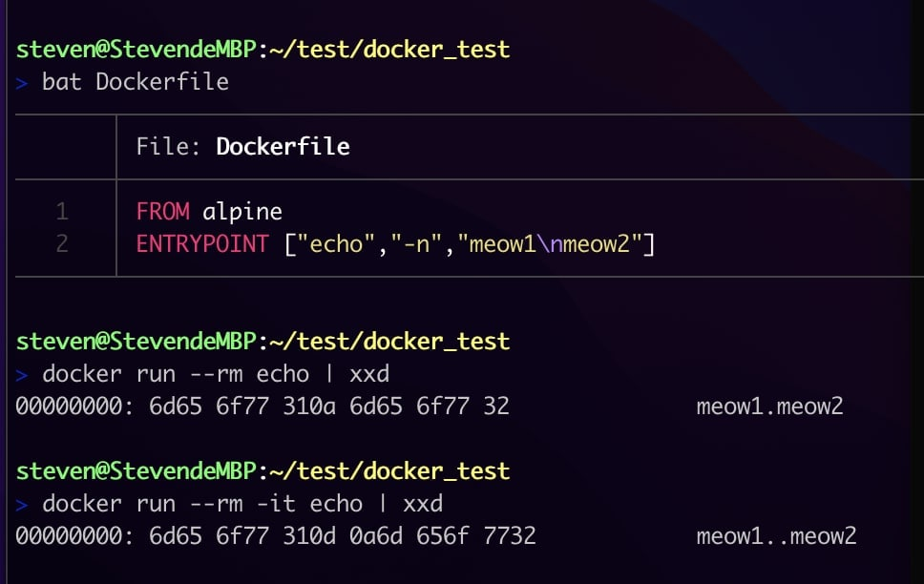The image size is (924, 584).
Task: Click the "310a" hex group
Action: [309, 407]
